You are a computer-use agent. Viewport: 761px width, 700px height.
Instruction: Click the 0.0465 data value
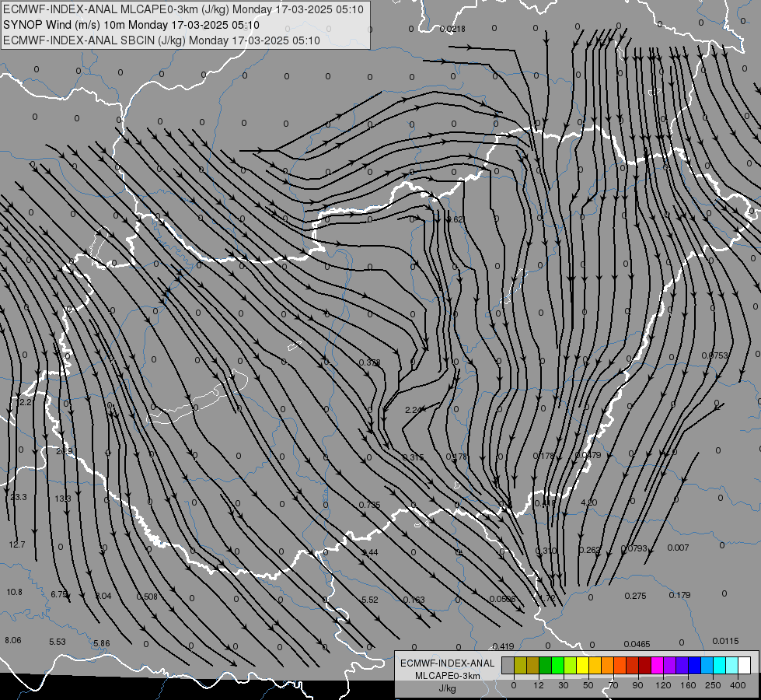[637, 644]
